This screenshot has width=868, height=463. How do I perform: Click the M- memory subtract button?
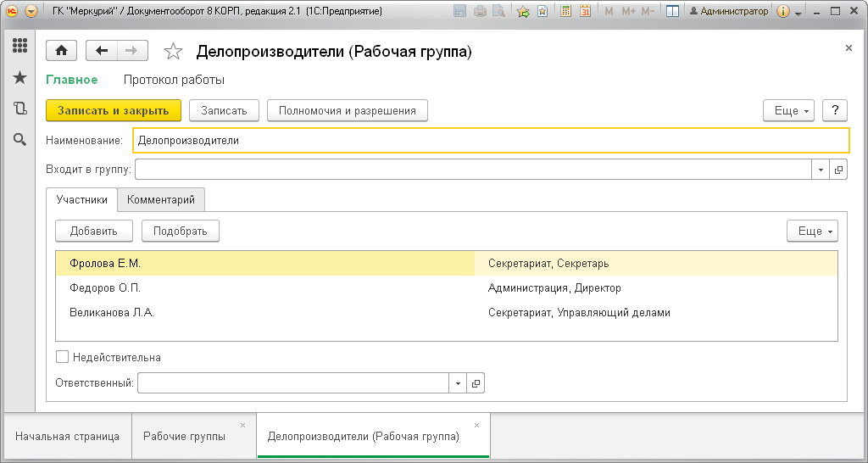click(648, 11)
